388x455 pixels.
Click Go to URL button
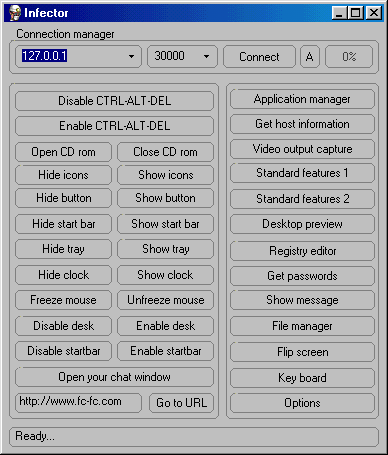point(182,403)
